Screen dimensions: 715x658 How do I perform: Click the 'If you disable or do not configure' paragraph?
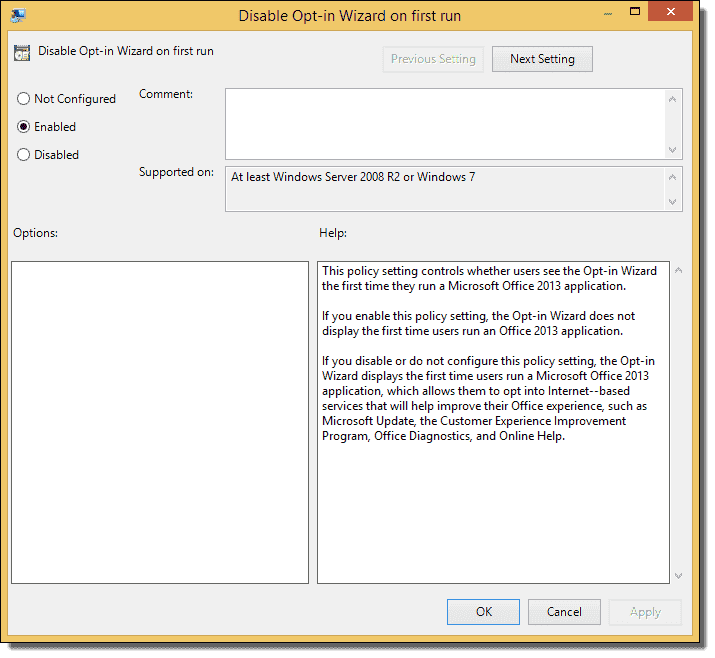coord(488,399)
